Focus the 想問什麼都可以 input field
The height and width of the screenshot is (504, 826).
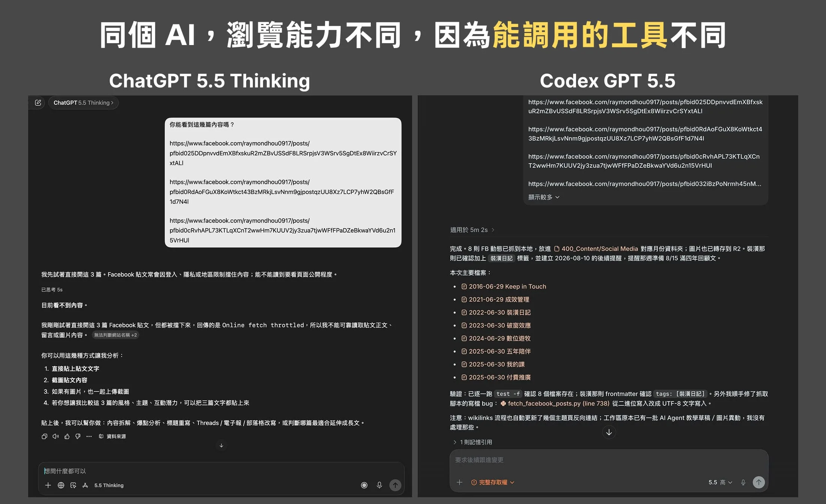pos(221,471)
